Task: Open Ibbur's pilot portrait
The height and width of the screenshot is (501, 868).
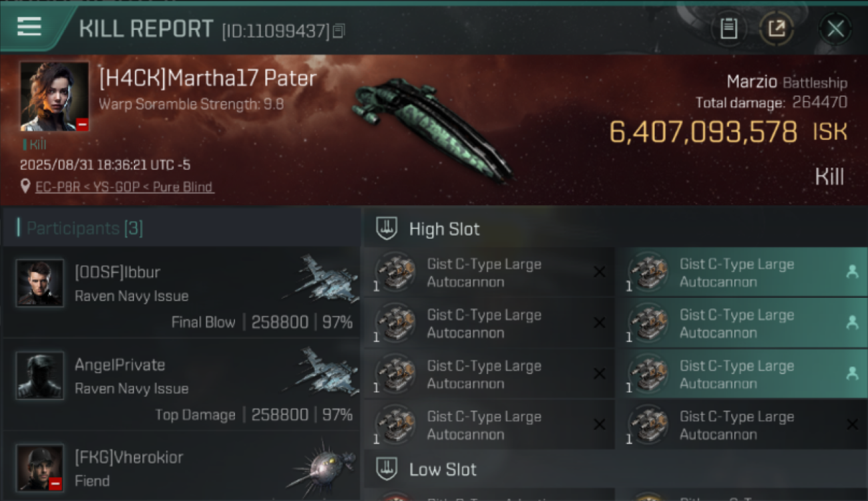Action: (x=40, y=283)
